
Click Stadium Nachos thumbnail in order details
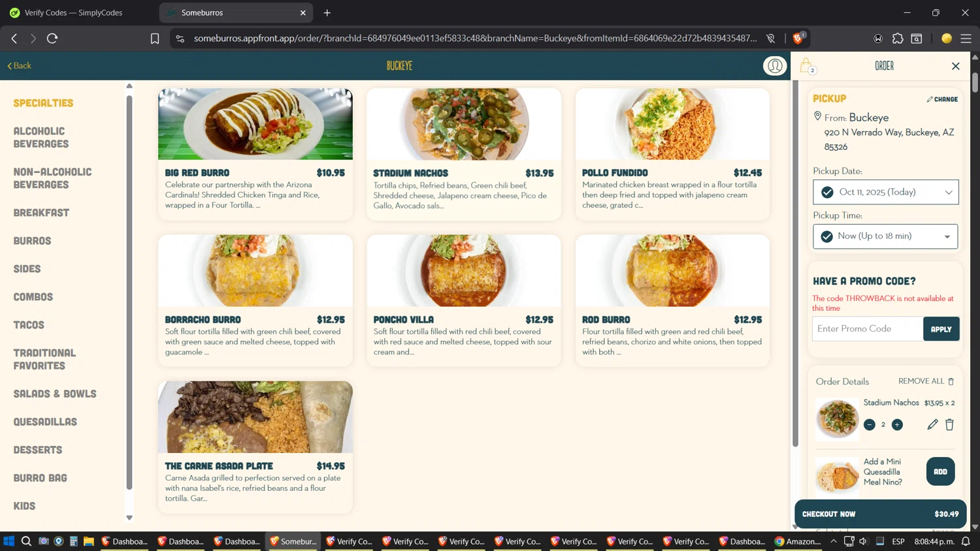point(837,419)
